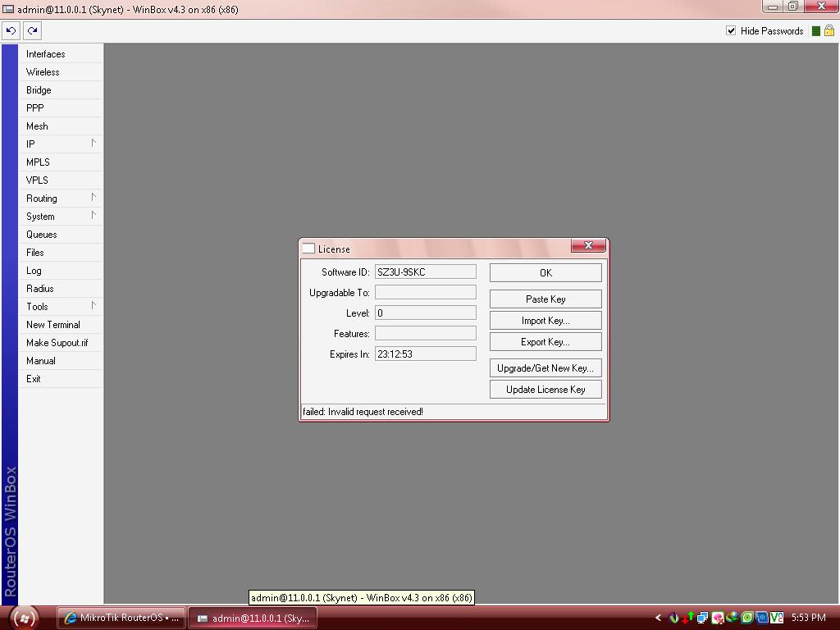Open the V2 viewer icon in system tray
This screenshot has width=840, height=630.
[x=778, y=618]
